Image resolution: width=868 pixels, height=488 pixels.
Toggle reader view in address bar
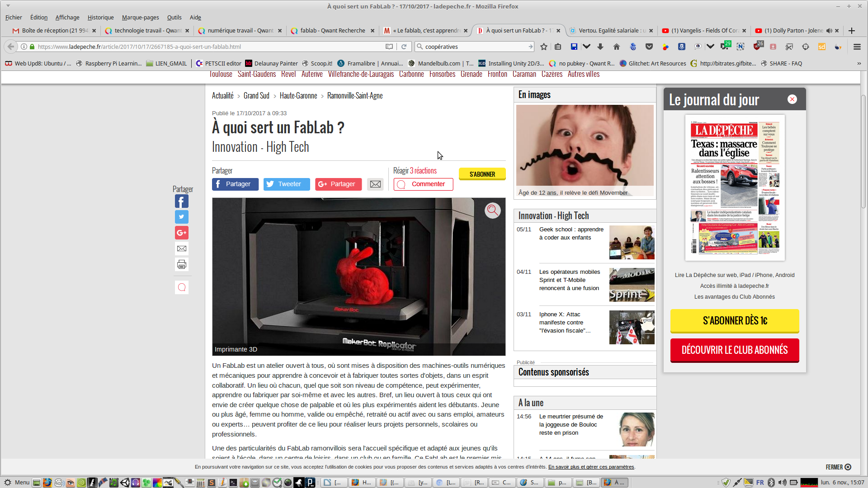389,47
